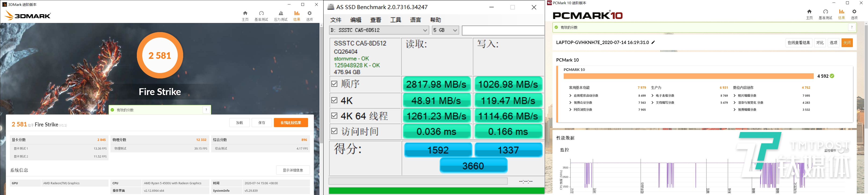Expand 应用程序启动分数 row
This screenshot has height=195, width=868.
point(570,96)
